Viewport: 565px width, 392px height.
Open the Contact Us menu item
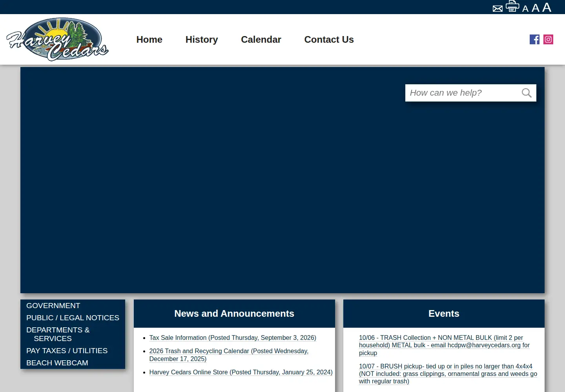(x=329, y=40)
